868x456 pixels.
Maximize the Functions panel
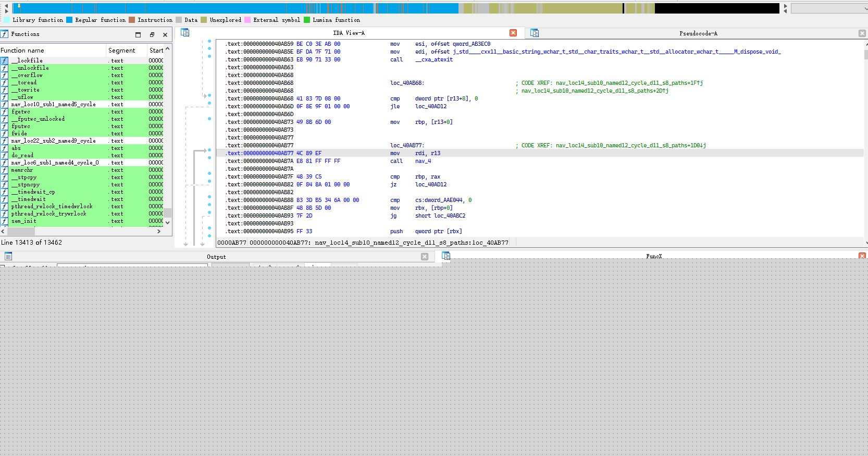click(x=138, y=34)
